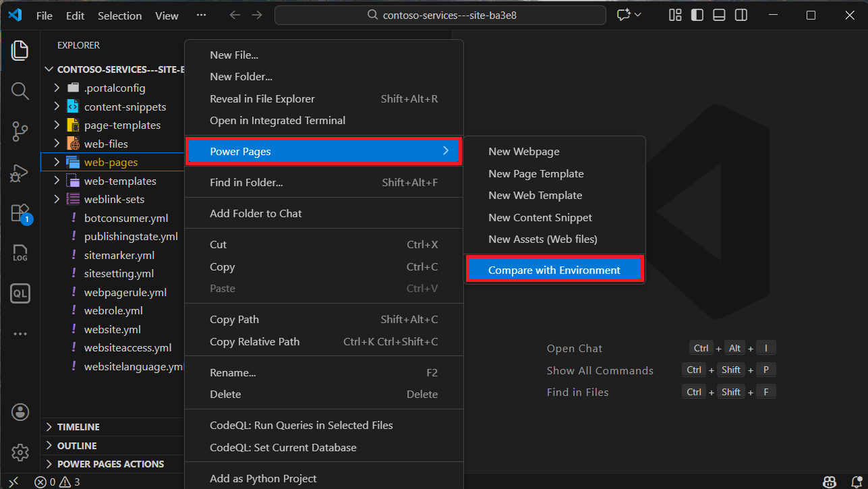Open the Copilot icon in the title bar
Screen dimensions: 868x489
click(624, 14)
